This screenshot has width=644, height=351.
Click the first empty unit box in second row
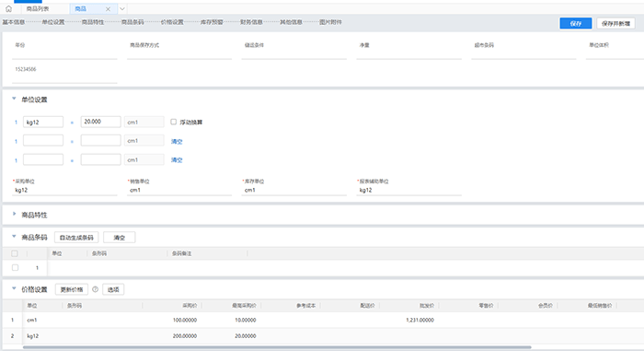point(43,141)
